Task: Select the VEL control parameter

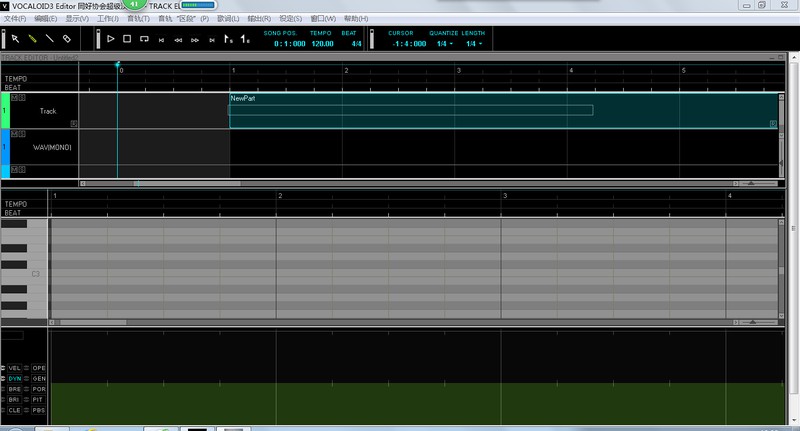Action: click(x=14, y=368)
